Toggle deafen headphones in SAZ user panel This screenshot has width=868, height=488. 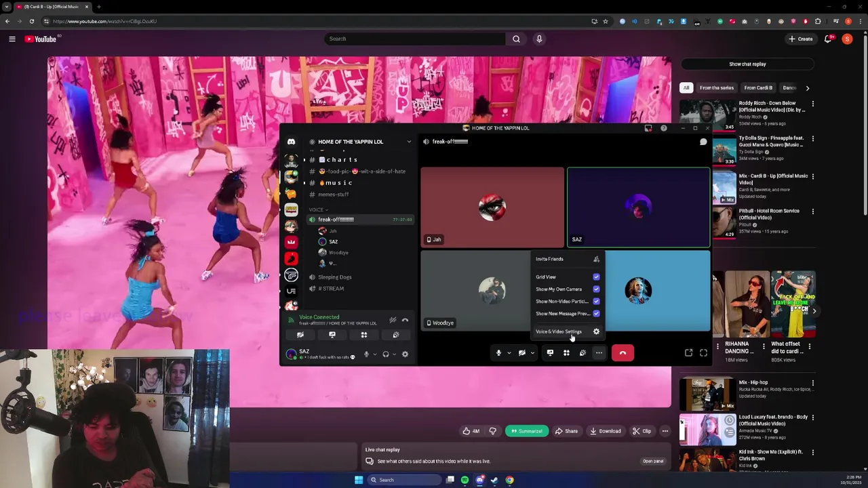(386, 354)
